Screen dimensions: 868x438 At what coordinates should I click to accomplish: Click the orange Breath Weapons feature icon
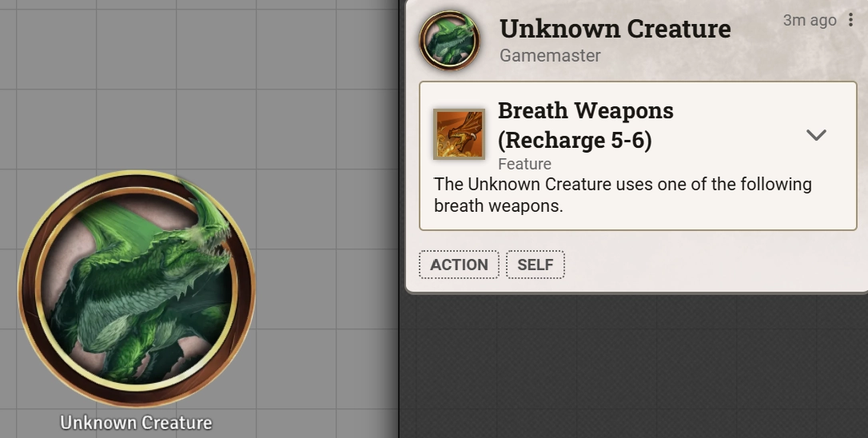[x=459, y=134]
